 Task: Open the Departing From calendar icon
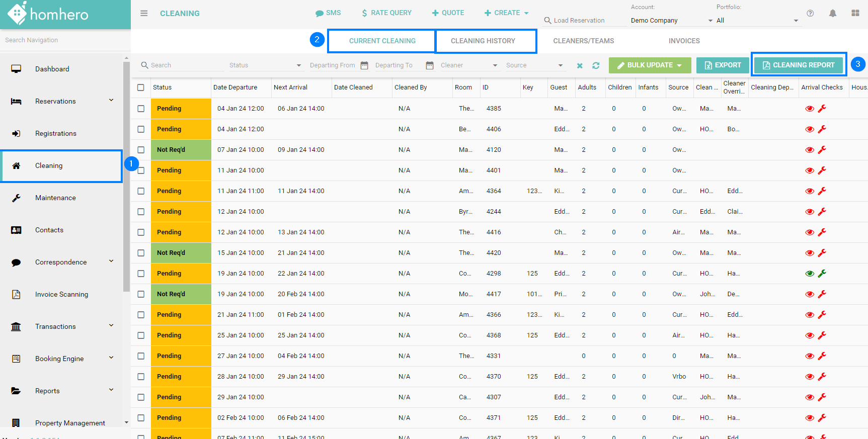click(x=364, y=65)
